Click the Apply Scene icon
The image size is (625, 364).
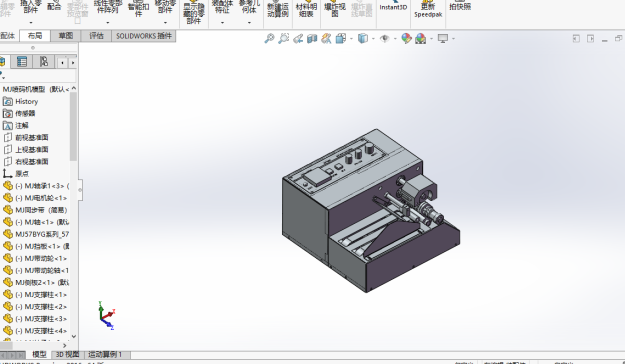point(421,39)
